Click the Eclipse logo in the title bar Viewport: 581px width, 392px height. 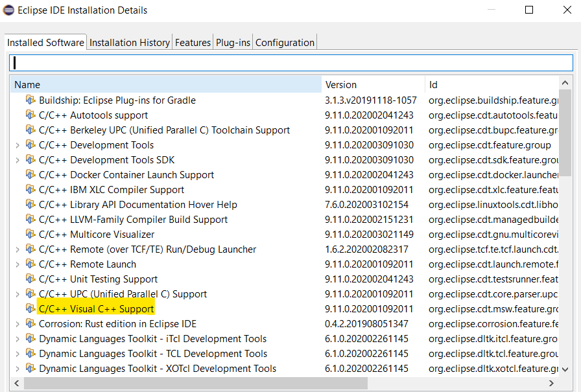point(8,10)
